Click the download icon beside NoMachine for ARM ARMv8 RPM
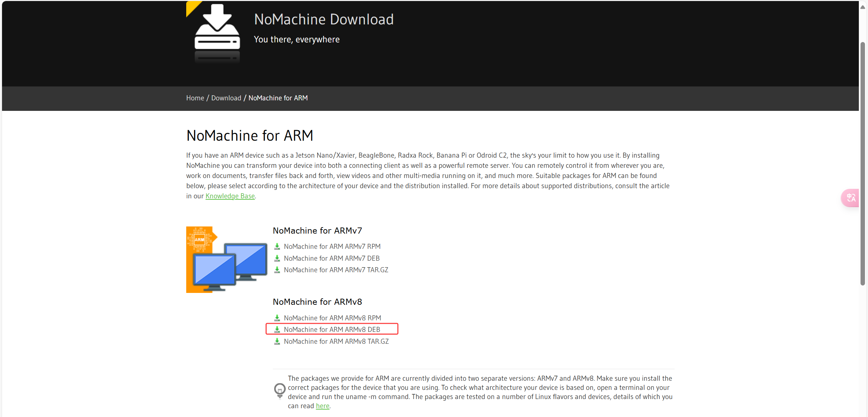868x417 pixels. tap(277, 318)
